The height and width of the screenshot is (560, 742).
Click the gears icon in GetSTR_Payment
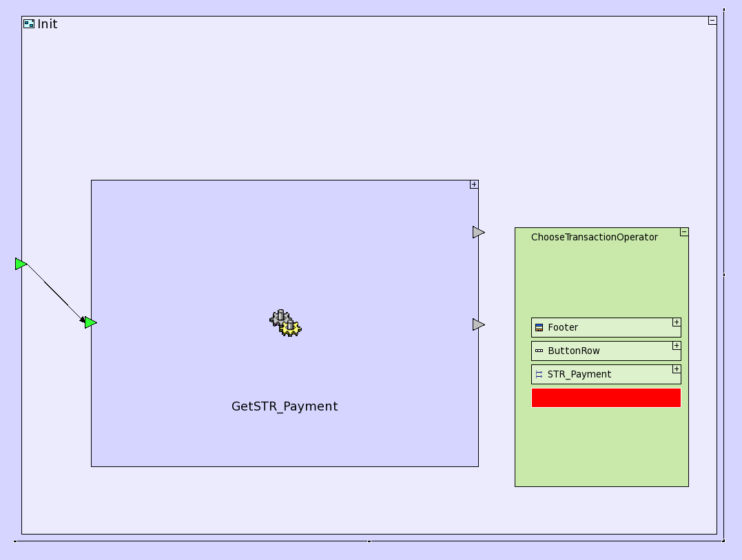285,323
